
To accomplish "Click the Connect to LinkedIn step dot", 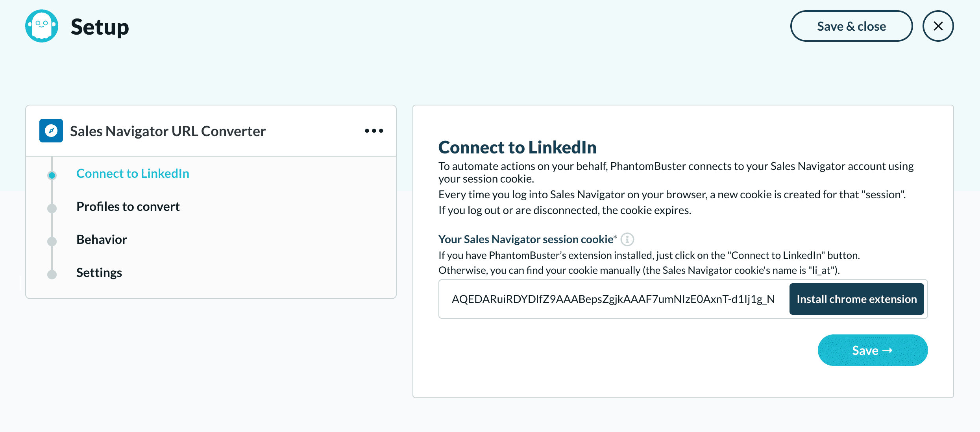I will [52, 175].
